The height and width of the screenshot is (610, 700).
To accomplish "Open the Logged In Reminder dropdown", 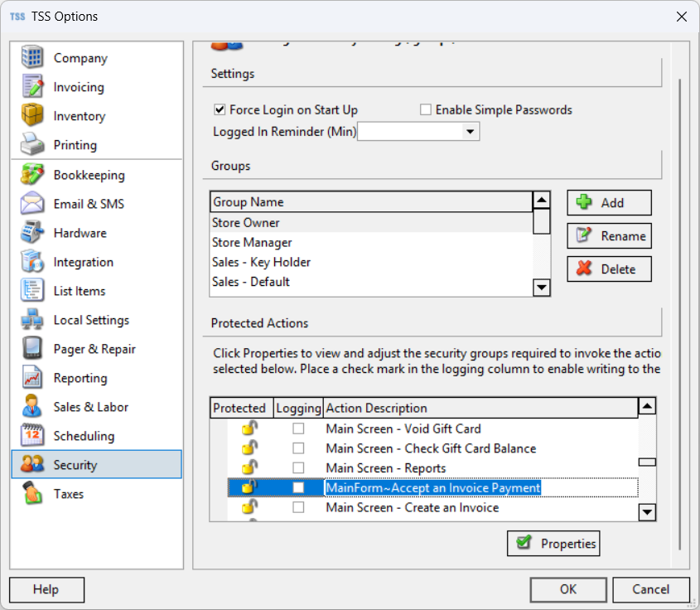I will (471, 132).
